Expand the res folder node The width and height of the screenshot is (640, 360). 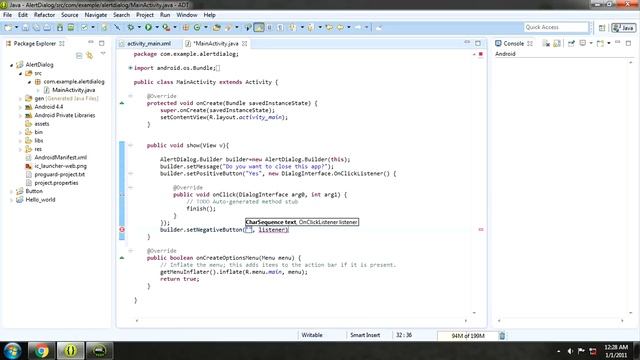[20, 149]
